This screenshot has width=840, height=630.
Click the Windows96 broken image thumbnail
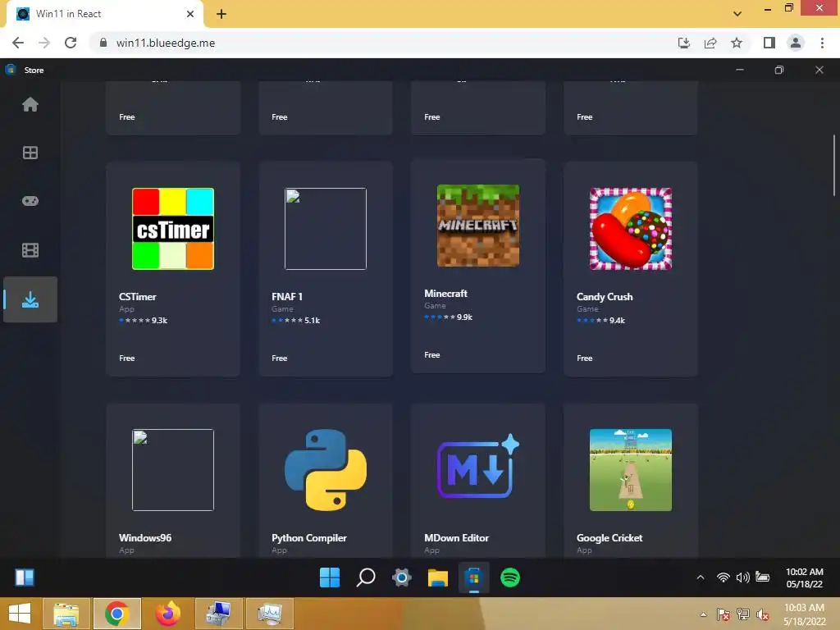(173, 470)
